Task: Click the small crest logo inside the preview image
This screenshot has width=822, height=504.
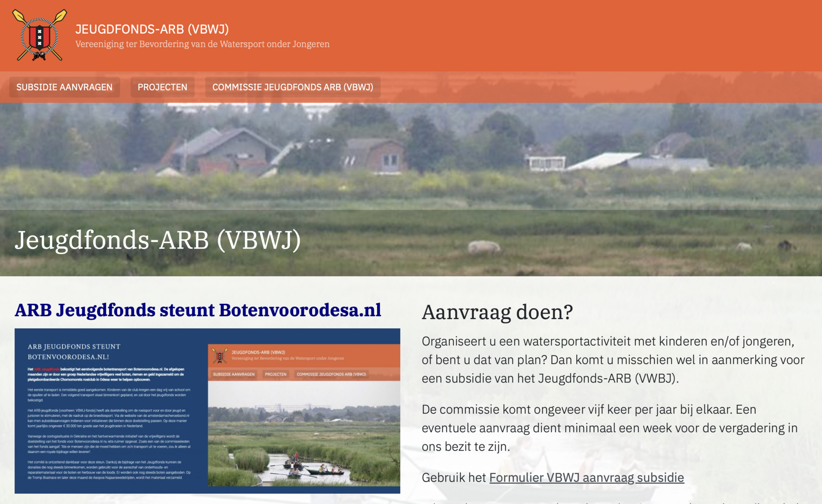Action: [x=220, y=356]
